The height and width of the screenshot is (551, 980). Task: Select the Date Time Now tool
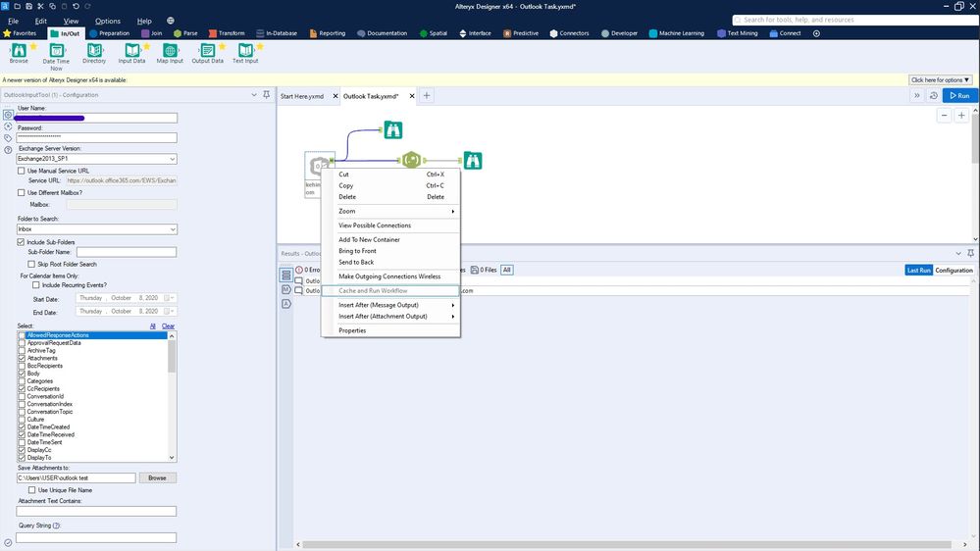(x=56, y=56)
